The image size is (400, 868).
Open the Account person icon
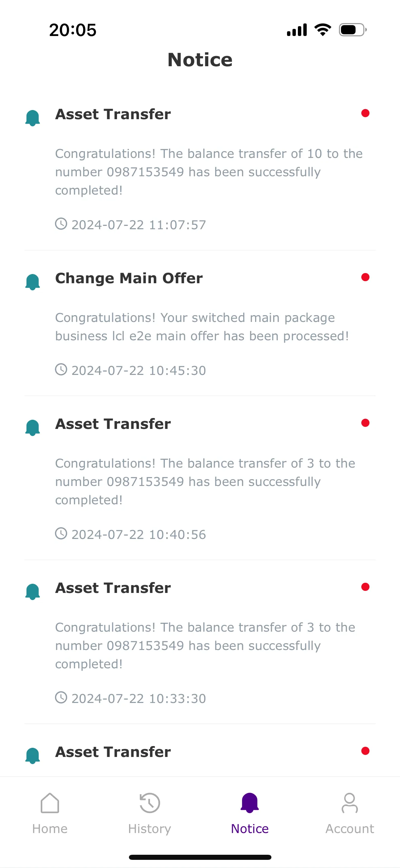[x=350, y=803]
